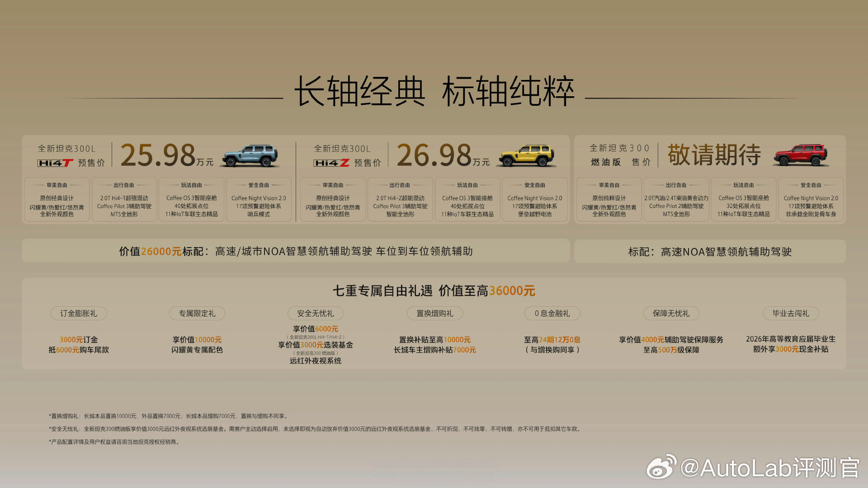Click the 七重专属自由礼遇 价值至高36000元 title

tap(434, 291)
